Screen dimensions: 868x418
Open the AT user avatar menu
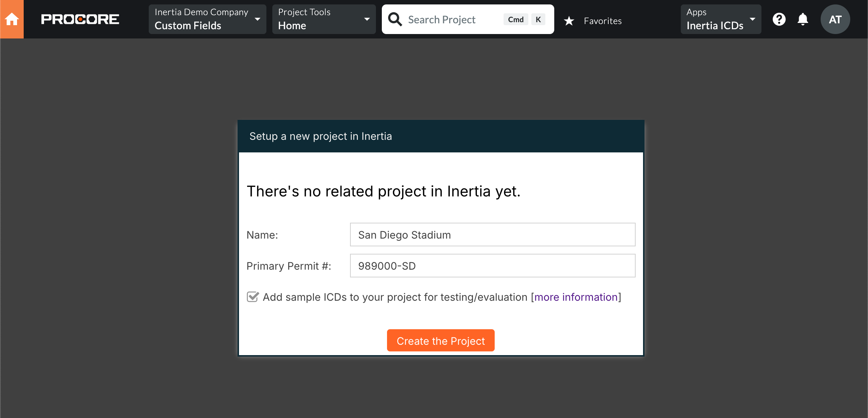(x=835, y=19)
